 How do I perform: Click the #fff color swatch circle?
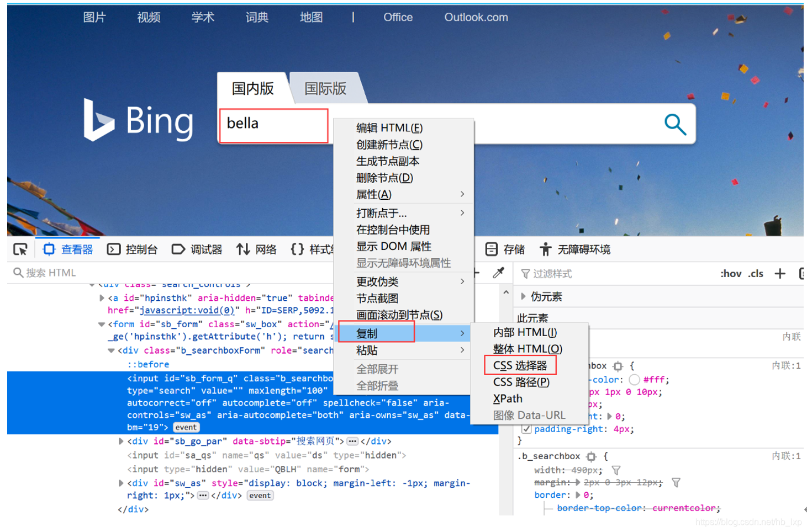[x=634, y=380]
